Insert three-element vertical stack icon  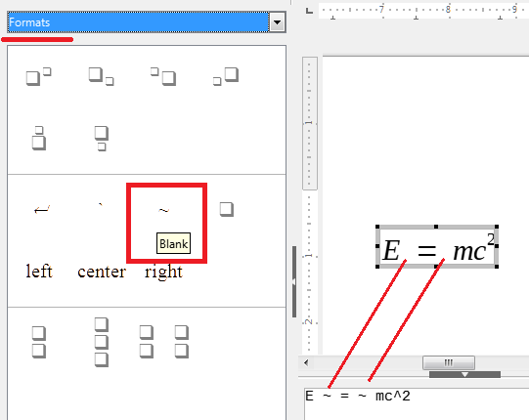(102, 342)
